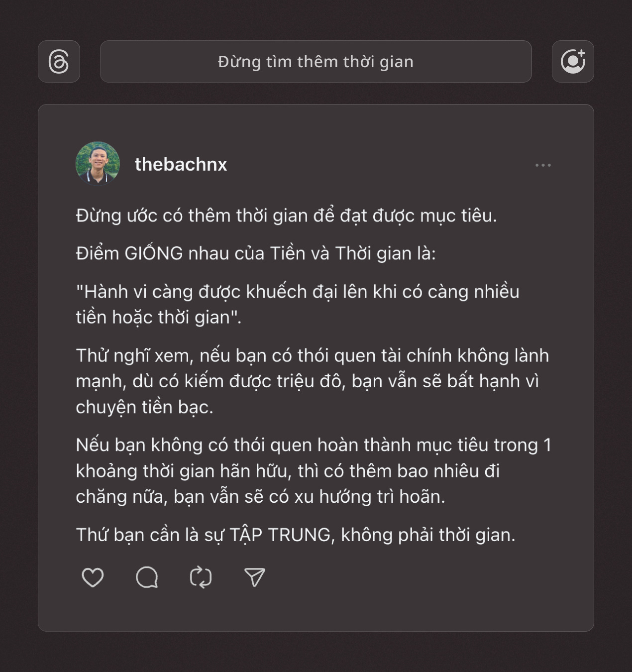Click the paragraph beginning 'Nếu bạn không có thói quen'
Image resolution: width=632 pixels, height=672 pixels.
click(314, 471)
